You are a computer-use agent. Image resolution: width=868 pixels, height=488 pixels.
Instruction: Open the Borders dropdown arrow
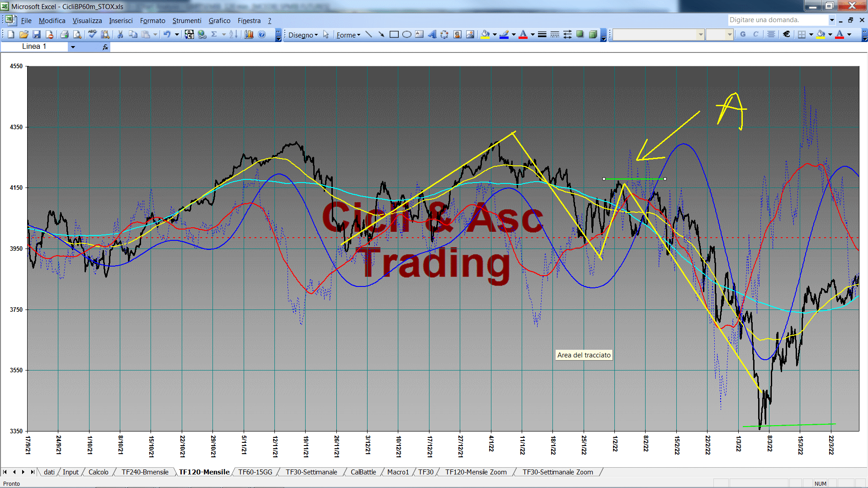point(811,34)
